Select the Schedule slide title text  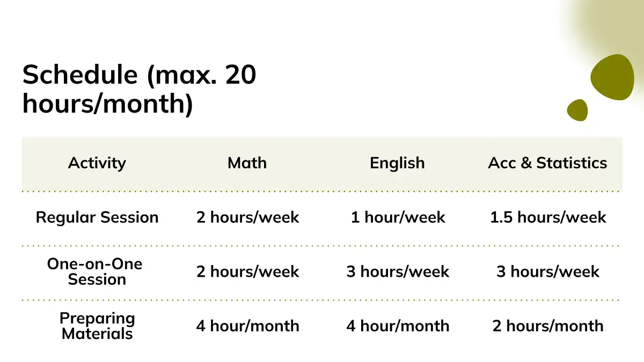click(x=139, y=89)
